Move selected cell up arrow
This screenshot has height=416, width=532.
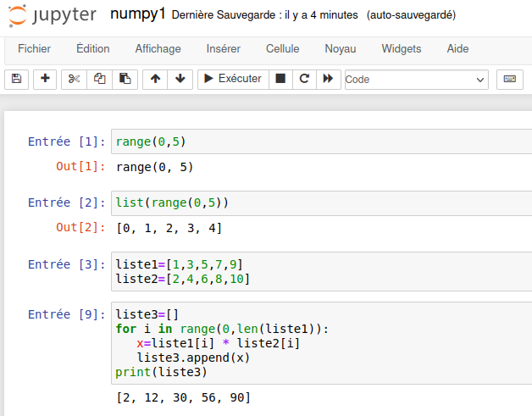point(155,79)
